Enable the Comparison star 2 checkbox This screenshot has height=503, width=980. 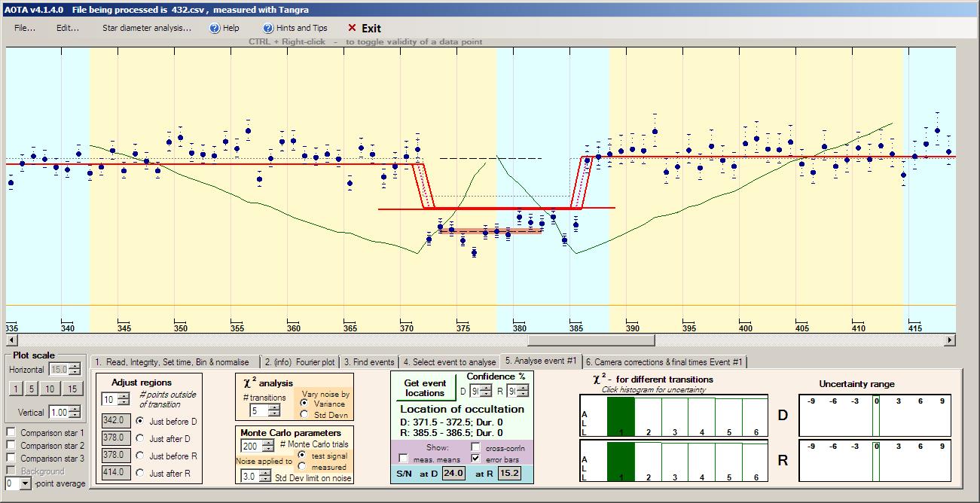pyautogui.click(x=11, y=446)
